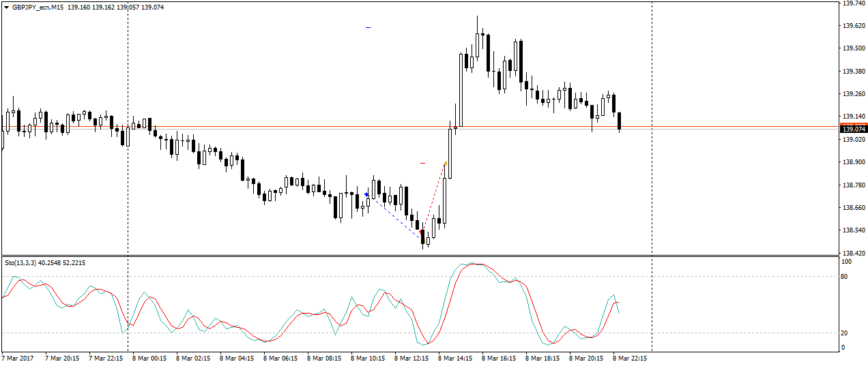868x366 pixels.
Task: Click the GBPJPY_ecn,M15 chart title
Action: pyautogui.click(x=38, y=7)
